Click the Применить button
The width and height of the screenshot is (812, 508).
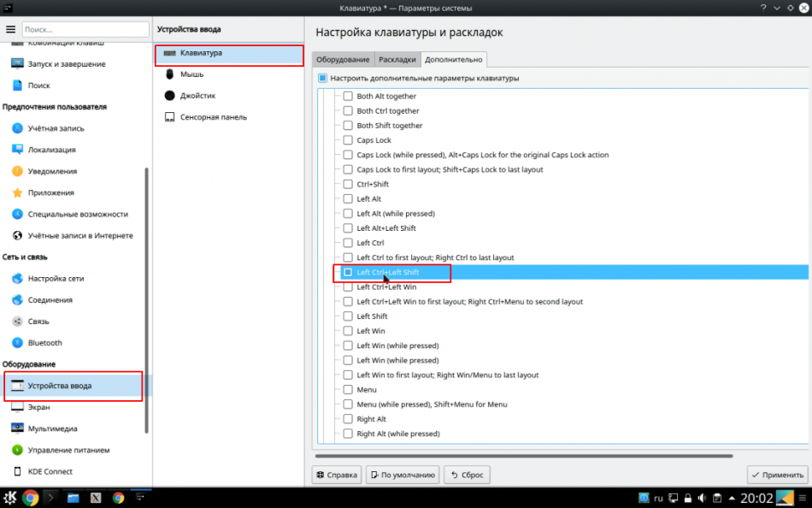click(777, 475)
